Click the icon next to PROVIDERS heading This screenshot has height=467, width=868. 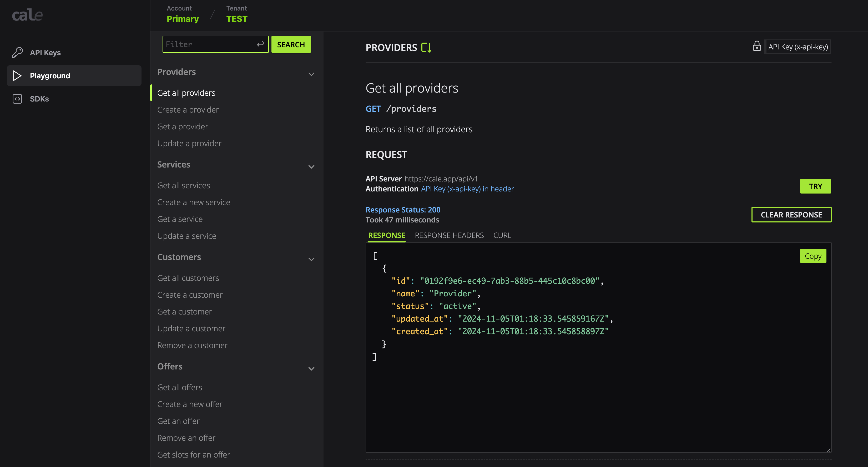[x=426, y=48]
